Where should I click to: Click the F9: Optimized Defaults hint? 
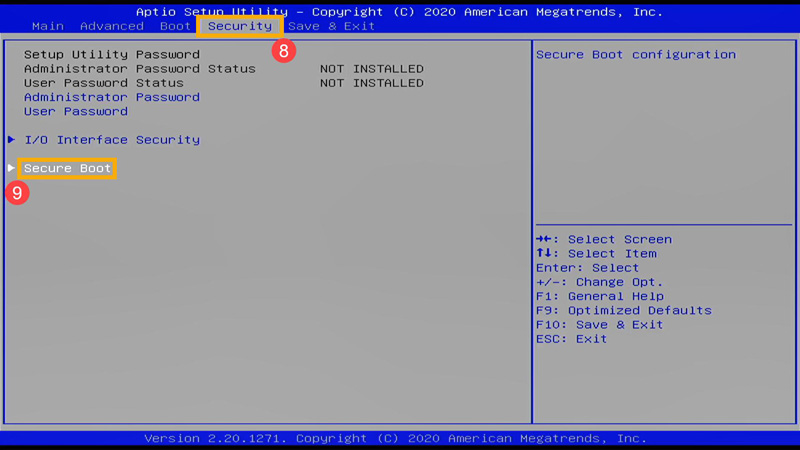point(624,310)
